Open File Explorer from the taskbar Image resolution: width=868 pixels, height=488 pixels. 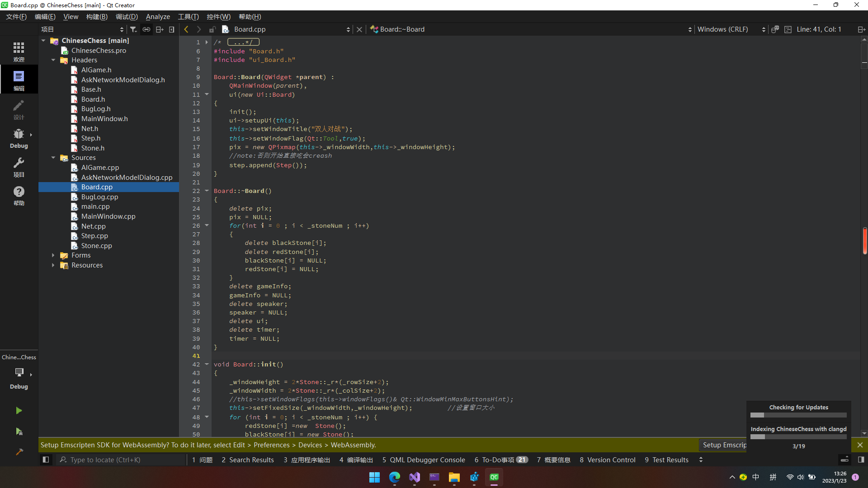454,477
